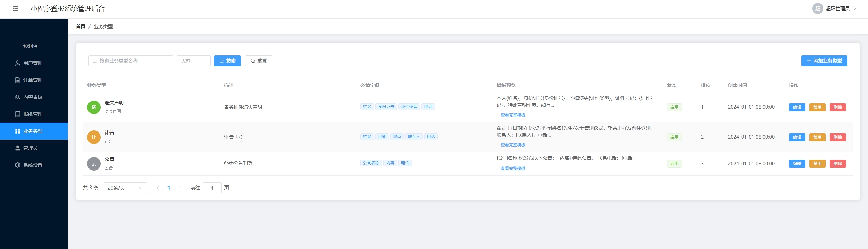Click the green 遗失声明 avatar icon
The width and height of the screenshot is (868, 249).
coord(94,107)
